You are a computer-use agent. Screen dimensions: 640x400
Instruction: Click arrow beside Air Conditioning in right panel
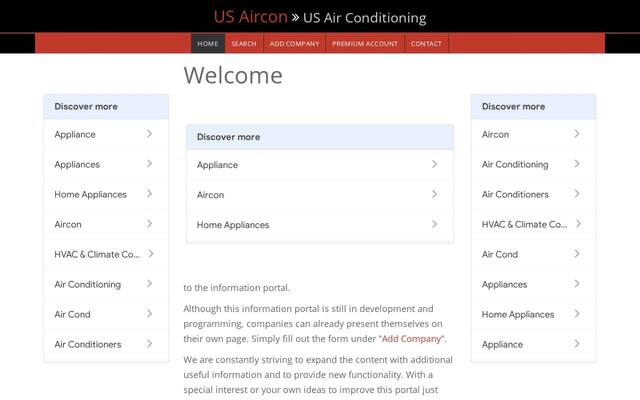pos(577,164)
